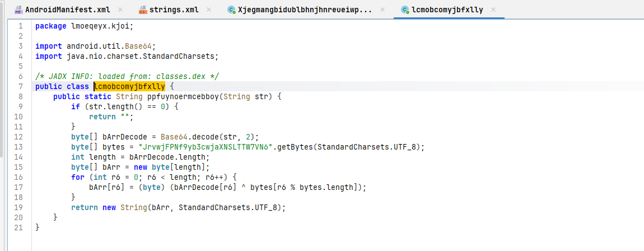Click the lcmobcomyjbfxlly class icon in tab
The height and width of the screenshot is (251, 644).
405,10
